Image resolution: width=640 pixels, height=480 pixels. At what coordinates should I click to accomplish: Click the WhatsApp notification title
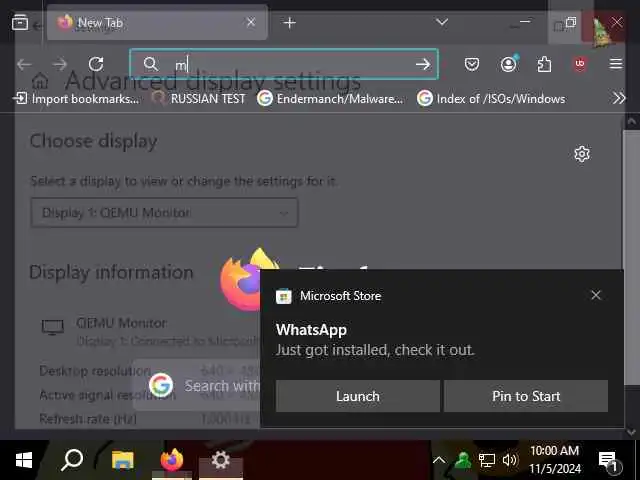click(311, 329)
